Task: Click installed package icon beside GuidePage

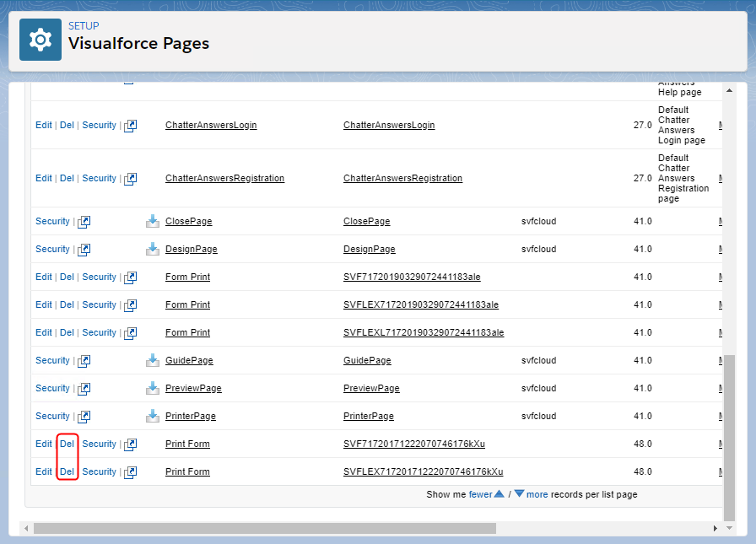Action: pos(153,360)
